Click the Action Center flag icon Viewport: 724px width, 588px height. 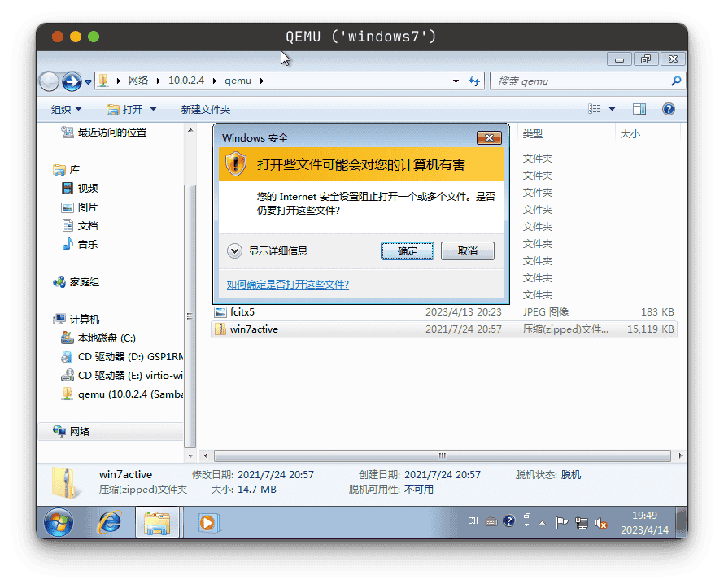tap(561, 522)
